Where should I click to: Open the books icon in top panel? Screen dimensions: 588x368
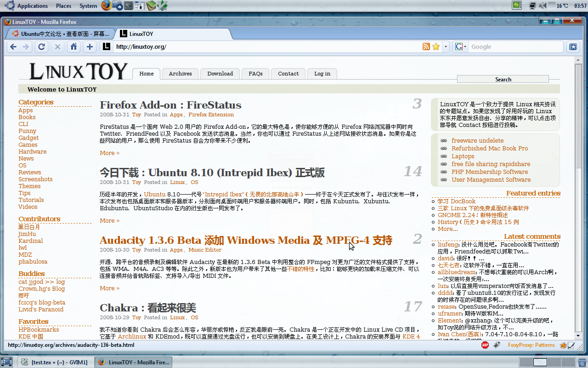tap(151, 6)
